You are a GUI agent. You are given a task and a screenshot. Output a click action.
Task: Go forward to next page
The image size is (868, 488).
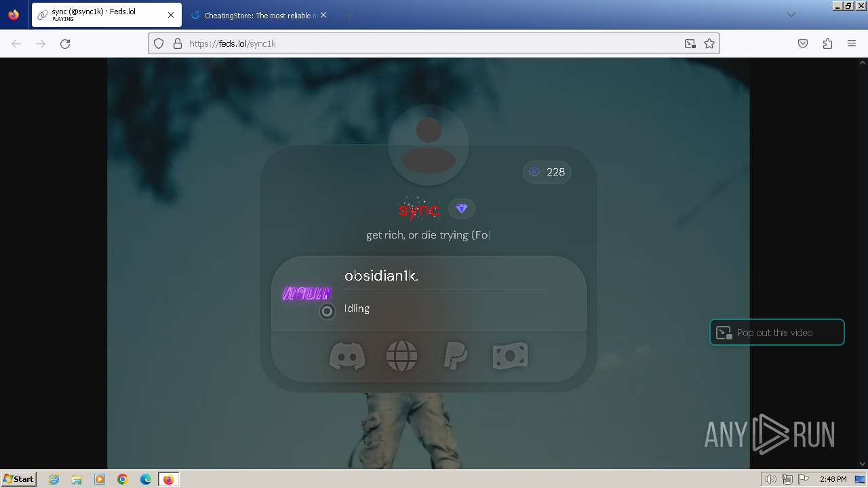tap(41, 43)
